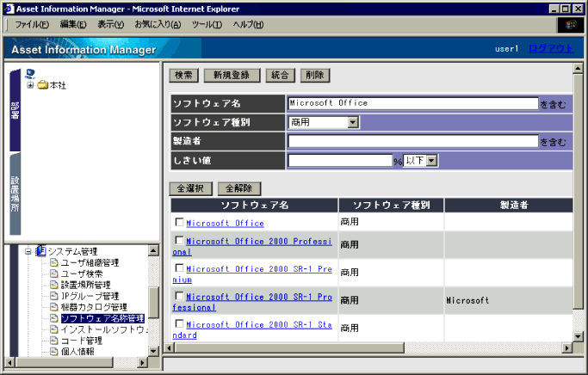Click the ソフトウェア名 input field
Viewport: 588px width, 375px height.
pyautogui.click(x=413, y=103)
